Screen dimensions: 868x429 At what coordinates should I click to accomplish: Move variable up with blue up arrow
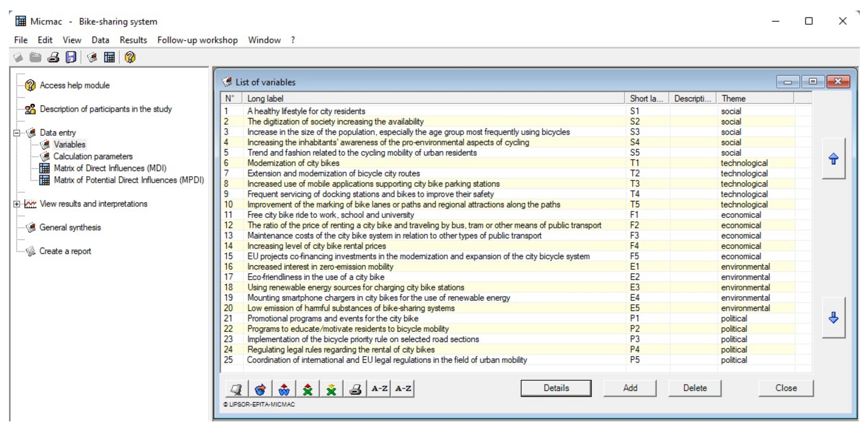pyautogui.click(x=833, y=158)
